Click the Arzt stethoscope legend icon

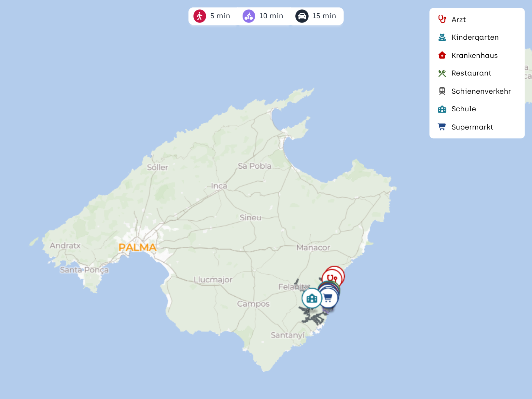pyautogui.click(x=442, y=20)
